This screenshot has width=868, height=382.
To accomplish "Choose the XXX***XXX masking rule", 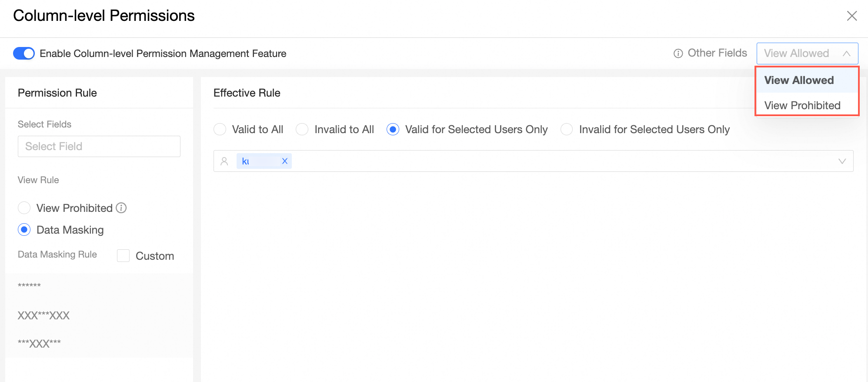I will point(43,315).
